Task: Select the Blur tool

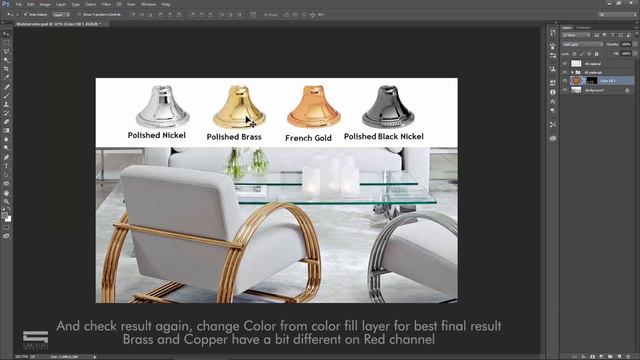Action: tap(6, 139)
